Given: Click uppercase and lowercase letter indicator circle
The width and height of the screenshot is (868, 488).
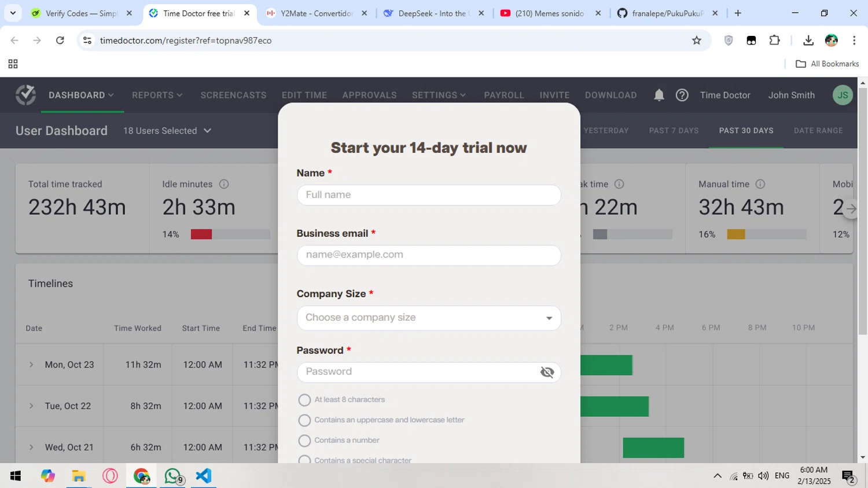Looking at the screenshot, I should (304, 420).
